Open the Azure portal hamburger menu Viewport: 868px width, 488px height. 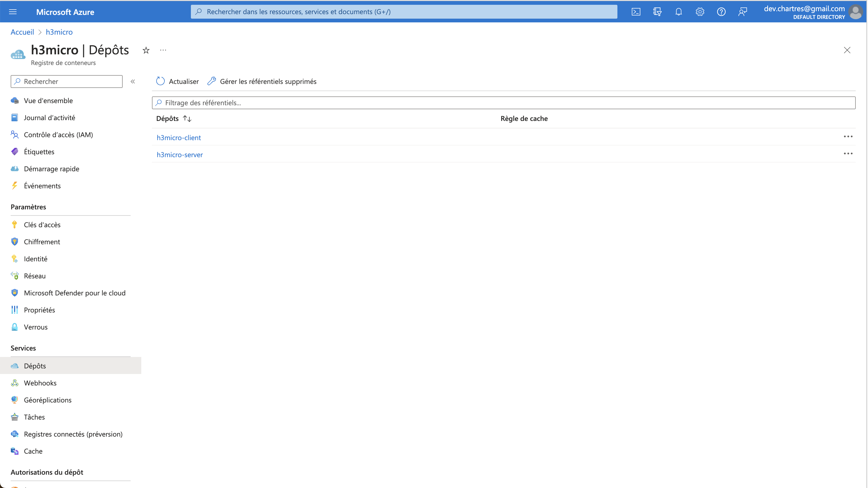click(13, 12)
